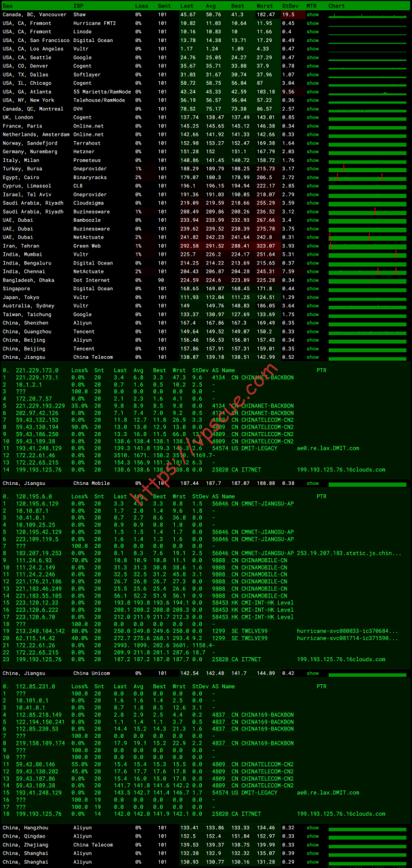The image size is (412, 868).
Task: Show MTR for Denver Cogent row
Action: pyautogui.click(x=312, y=66)
